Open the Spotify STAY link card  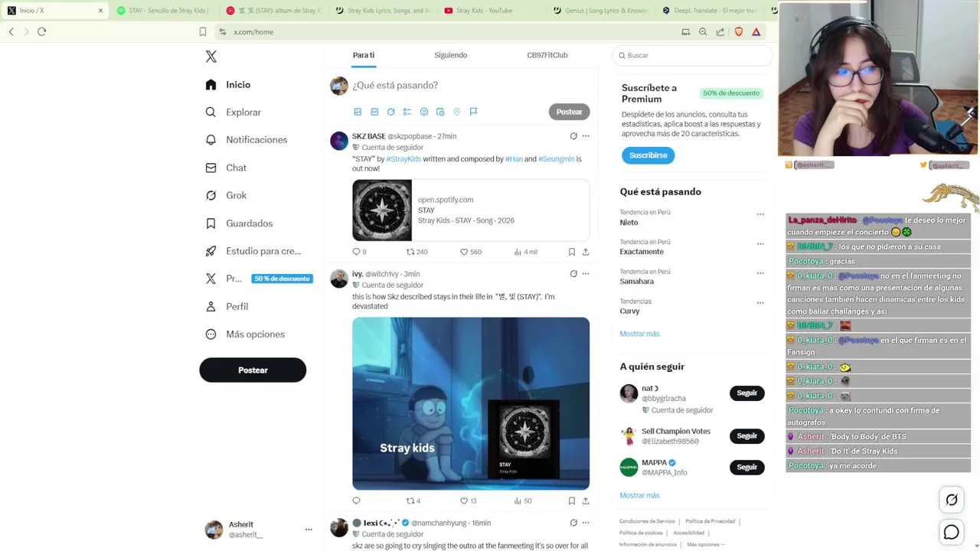[x=471, y=210]
